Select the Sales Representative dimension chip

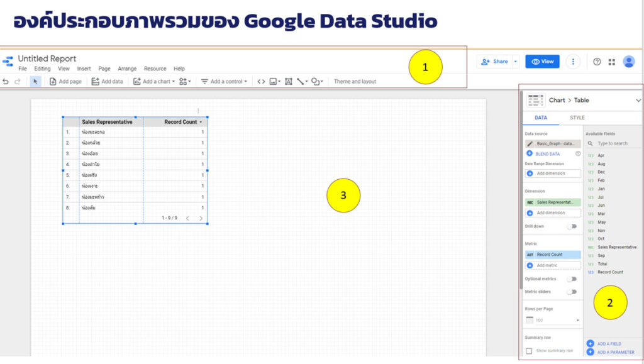(553, 202)
